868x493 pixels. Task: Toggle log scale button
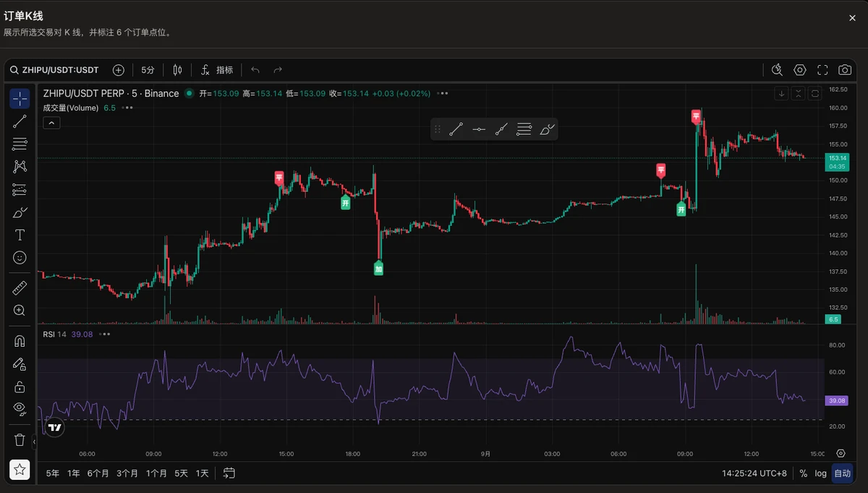pos(821,473)
